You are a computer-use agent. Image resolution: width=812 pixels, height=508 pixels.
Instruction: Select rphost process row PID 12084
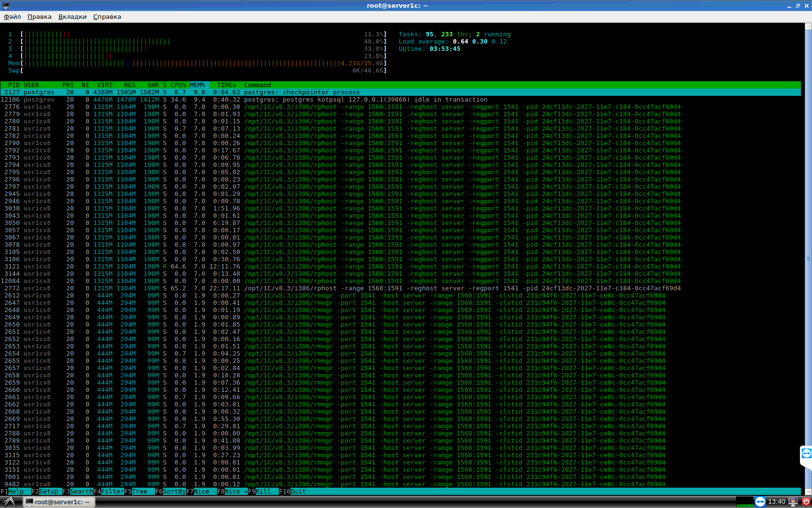point(400,281)
